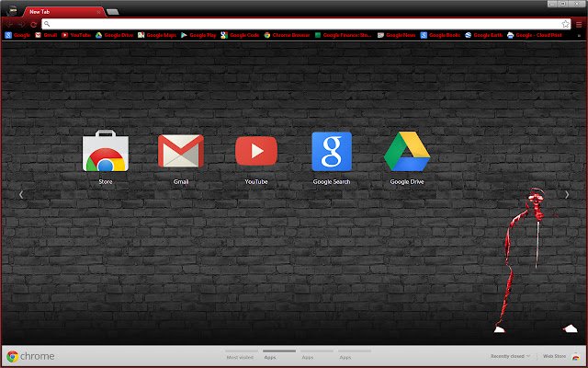Open a new tab with the new-tab button

112,12
